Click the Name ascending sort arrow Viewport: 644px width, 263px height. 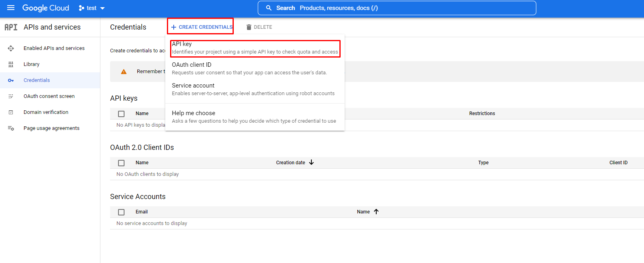click(376, 211)
